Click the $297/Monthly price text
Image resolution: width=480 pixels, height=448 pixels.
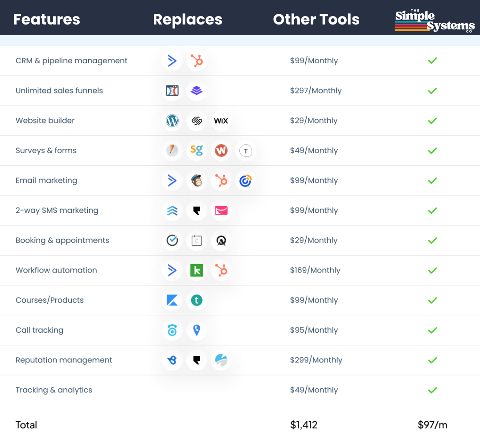click(x=316, y=91)
